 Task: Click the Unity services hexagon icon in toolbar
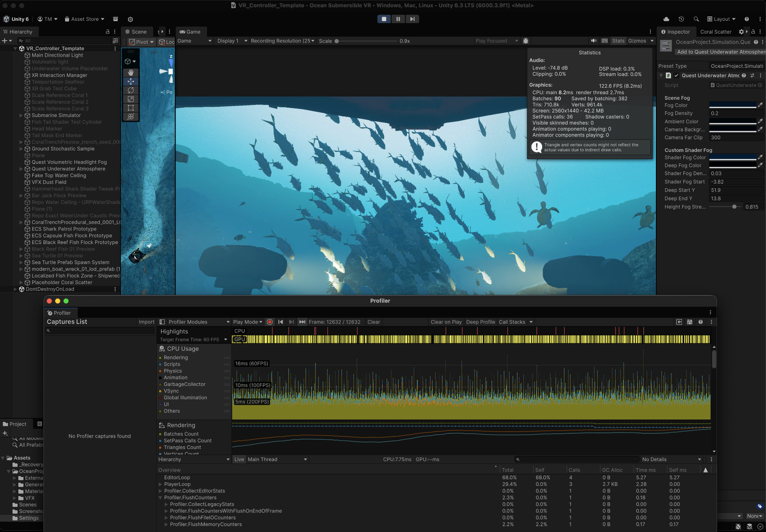pos(130,19)
